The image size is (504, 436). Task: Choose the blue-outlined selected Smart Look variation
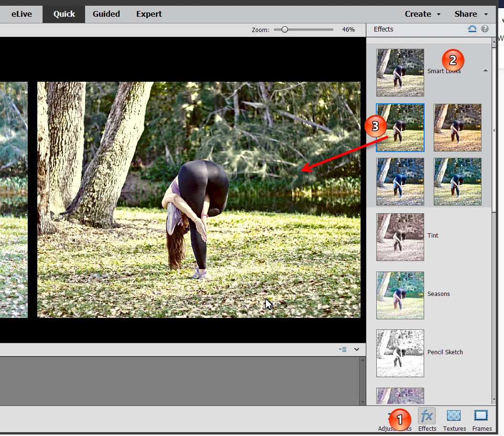(x=400, y=128)
